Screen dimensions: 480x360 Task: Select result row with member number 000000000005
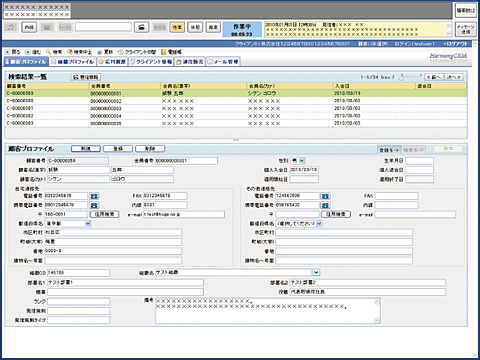(x=236, y=123)
